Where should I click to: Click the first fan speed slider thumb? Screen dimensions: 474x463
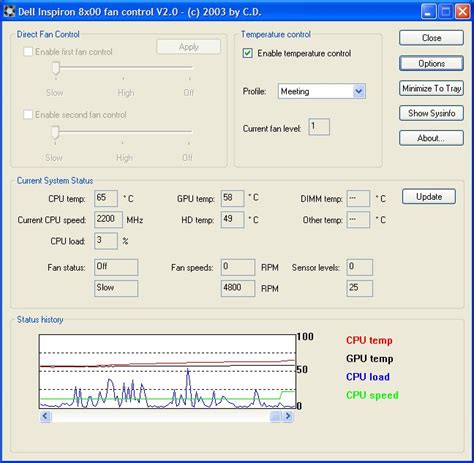[x=56, y=68]
